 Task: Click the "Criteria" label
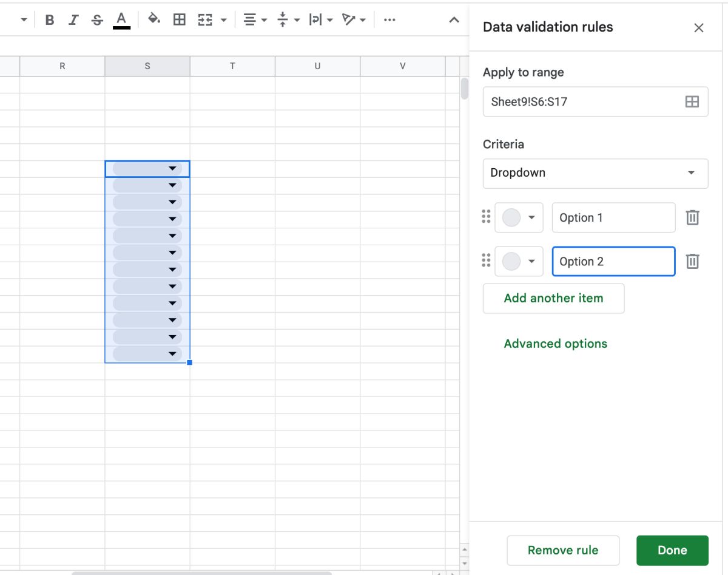pos(503,145)
